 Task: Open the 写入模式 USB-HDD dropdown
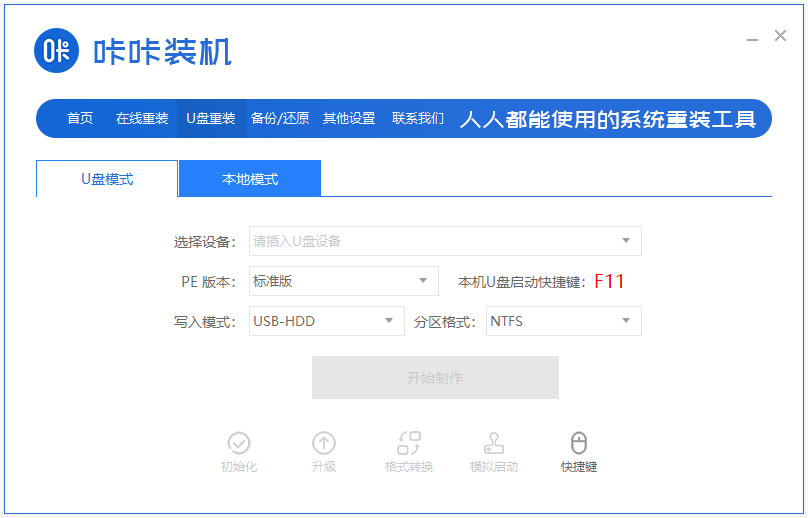(327, 321)
